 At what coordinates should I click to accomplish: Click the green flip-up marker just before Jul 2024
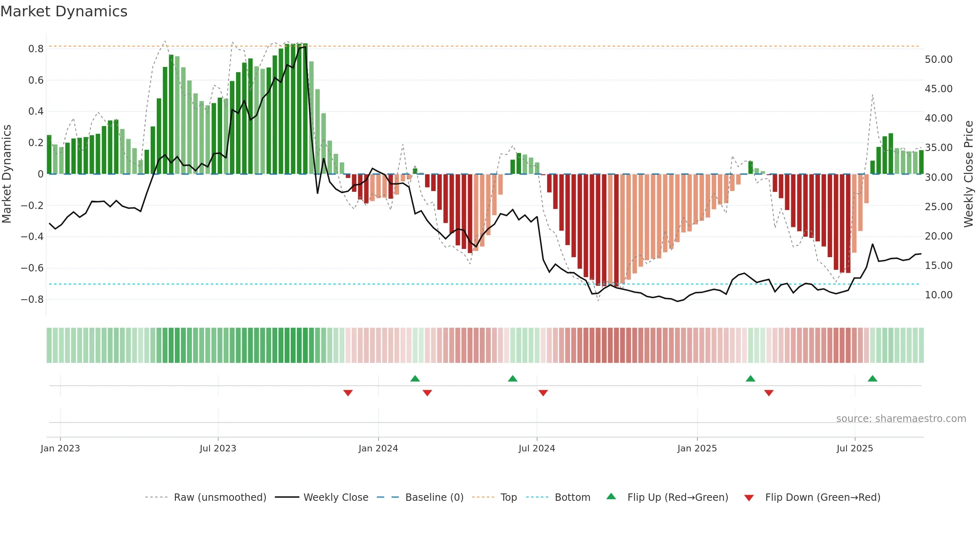click(x=512, y=378)
